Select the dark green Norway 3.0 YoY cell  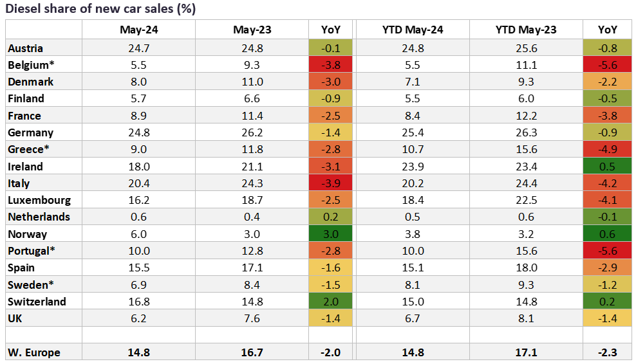point(331,234)
